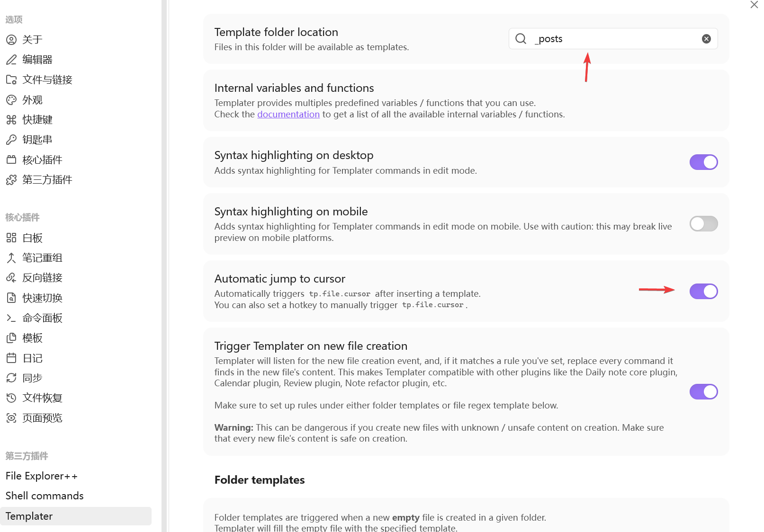Open the 钥匙串 (Keychain) settings
Screen dimensions: 764x532
coord(37,140)
